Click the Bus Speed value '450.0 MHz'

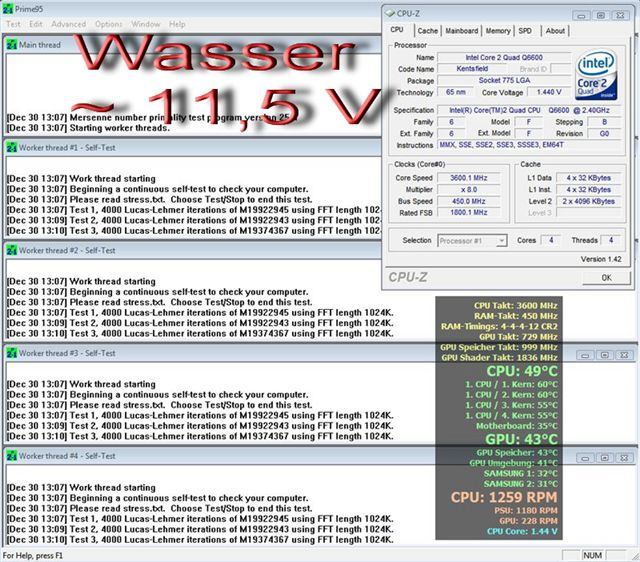[469, 201]
